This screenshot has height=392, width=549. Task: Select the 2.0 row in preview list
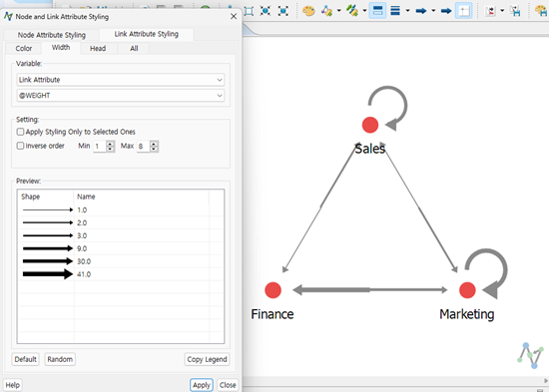coord(121,222)
